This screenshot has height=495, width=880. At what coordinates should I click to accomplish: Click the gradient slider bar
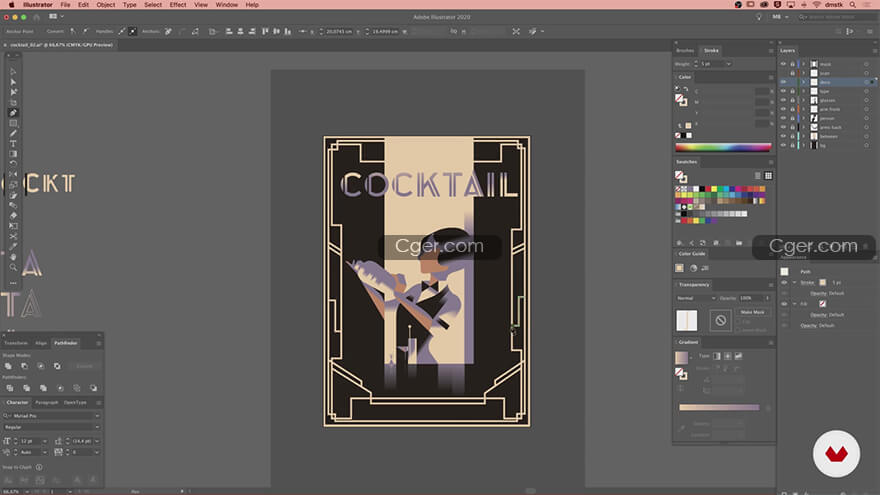tap(719, 407)
